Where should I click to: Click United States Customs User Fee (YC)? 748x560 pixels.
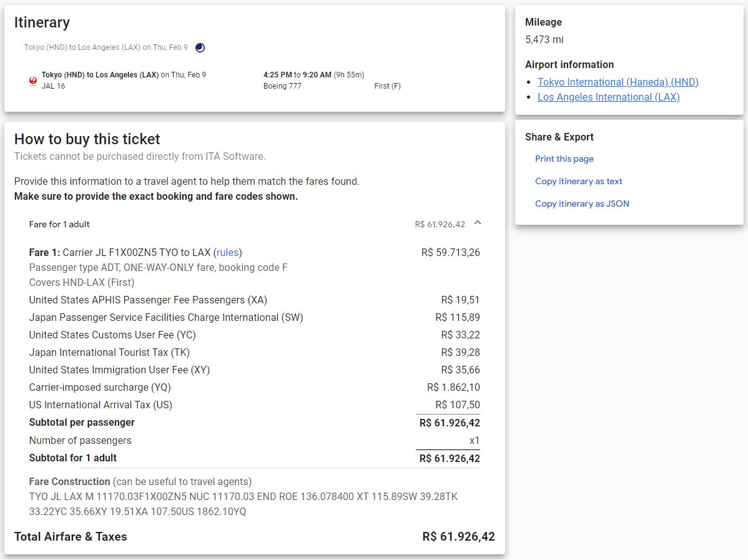point(112,335)
